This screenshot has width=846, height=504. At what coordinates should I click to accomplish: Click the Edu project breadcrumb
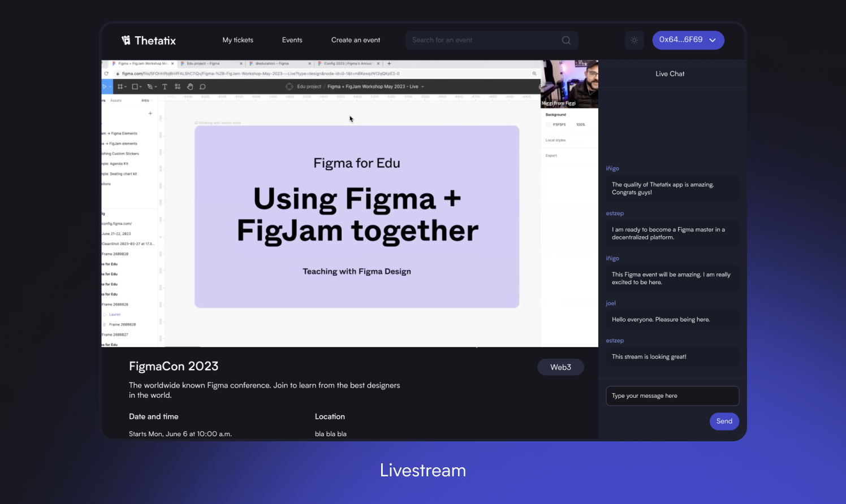(x=309, y=86)
